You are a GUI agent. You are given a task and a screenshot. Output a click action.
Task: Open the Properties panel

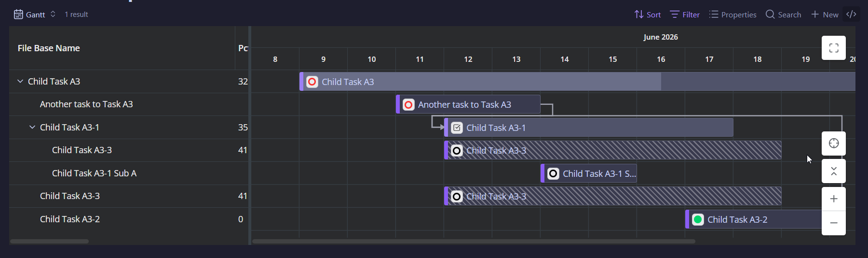732,14
